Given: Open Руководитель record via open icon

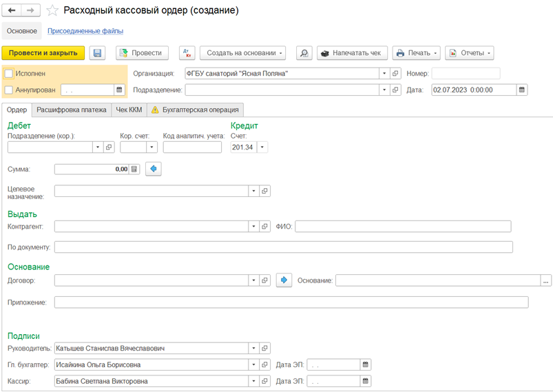Looking at the screenshot, I should point(264,348).
